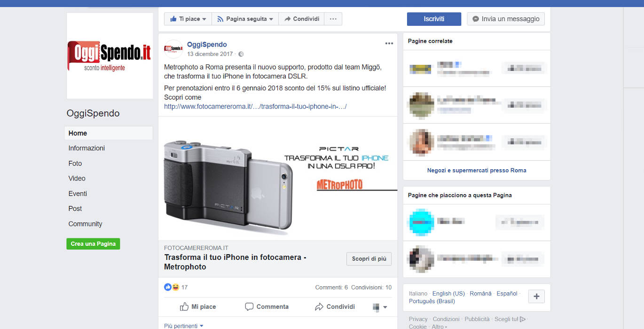Click the green Crea una Pagina button
The width and height of the screenshot is (644, 329).
pos(93,244)
